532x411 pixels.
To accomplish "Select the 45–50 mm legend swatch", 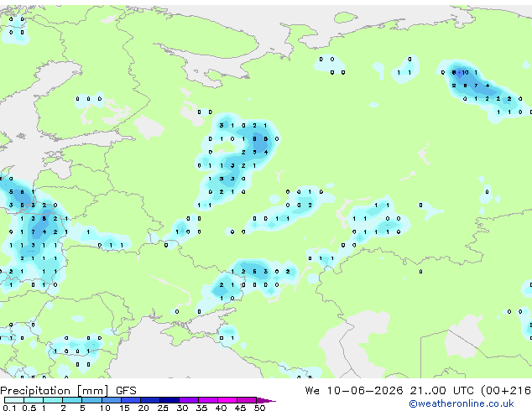I will 247,400.
